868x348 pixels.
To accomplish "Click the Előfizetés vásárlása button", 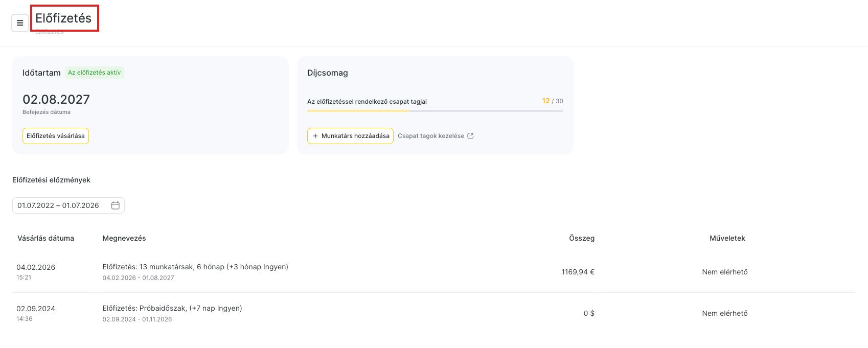I will [56, 136].
